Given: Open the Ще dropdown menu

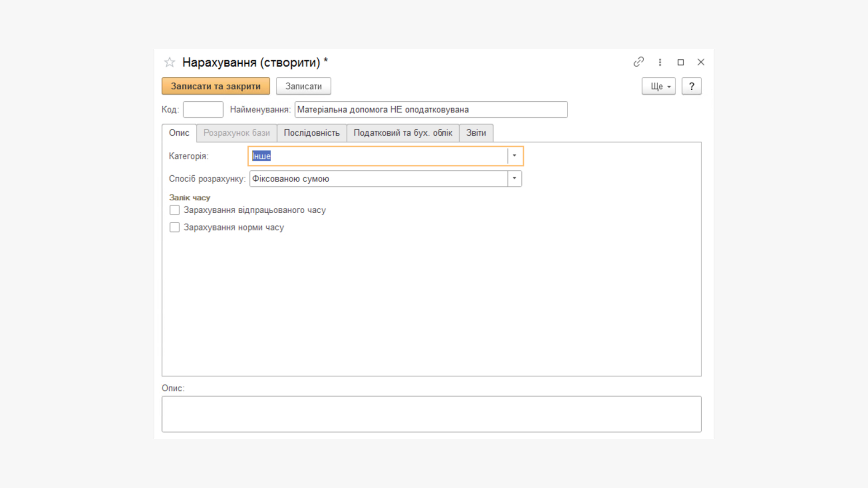Looking at the screenshot, I should point(658,86).
